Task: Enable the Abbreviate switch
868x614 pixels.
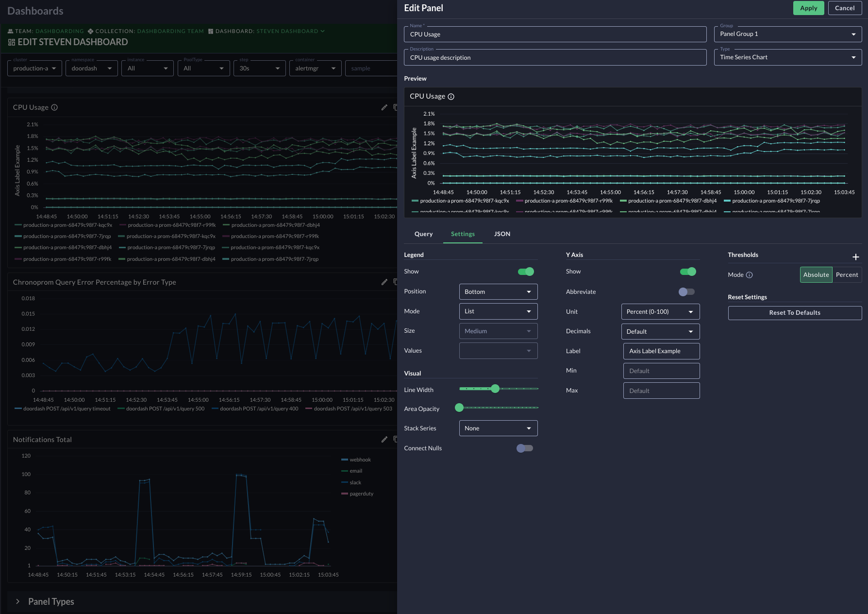Action: pyautogui.click(x=686, y=292)
